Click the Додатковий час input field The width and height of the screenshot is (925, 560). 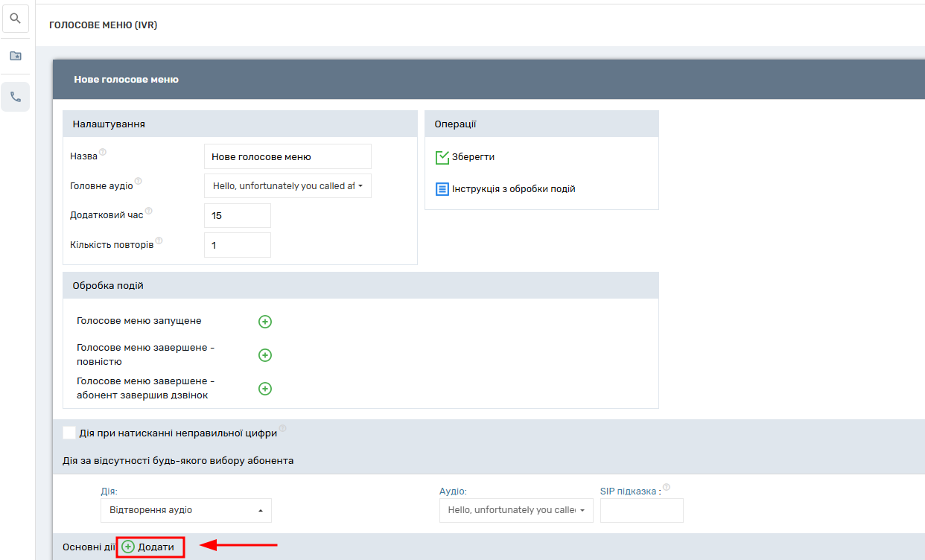(x=237, y=215)
